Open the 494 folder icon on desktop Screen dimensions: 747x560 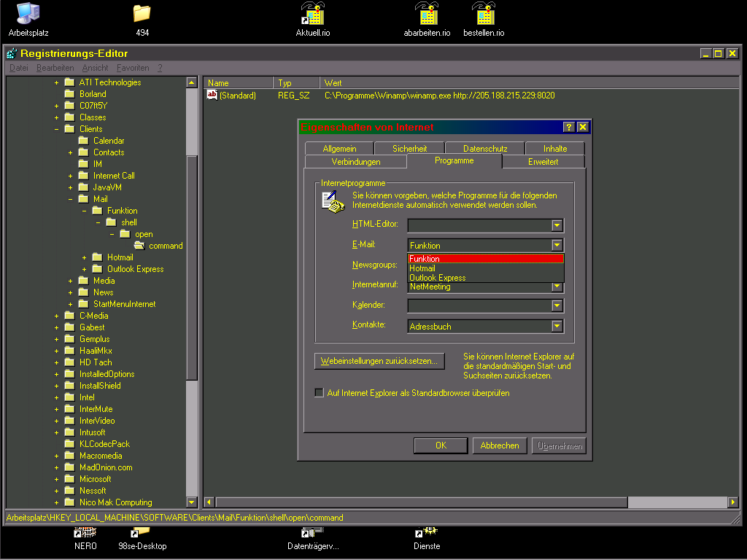142,14
